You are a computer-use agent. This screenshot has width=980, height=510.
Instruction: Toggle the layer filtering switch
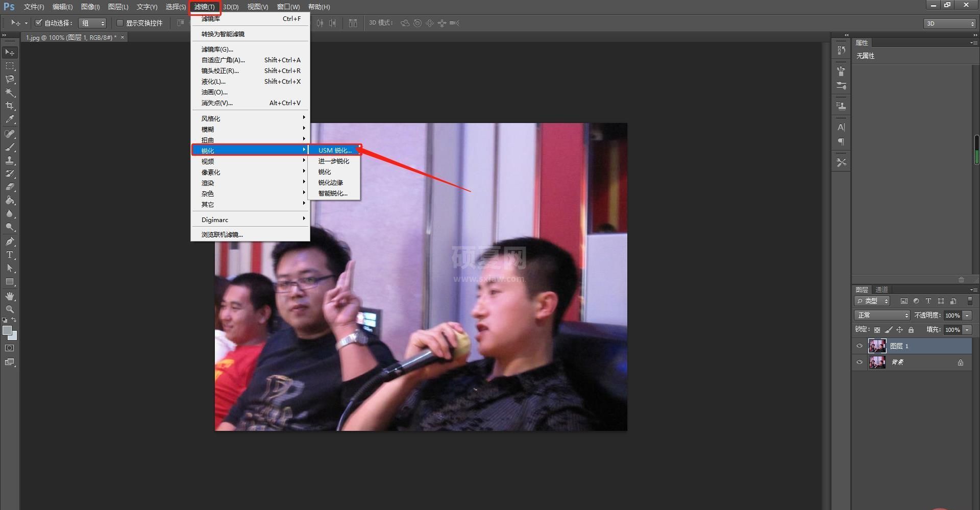[x=970, y=301]
